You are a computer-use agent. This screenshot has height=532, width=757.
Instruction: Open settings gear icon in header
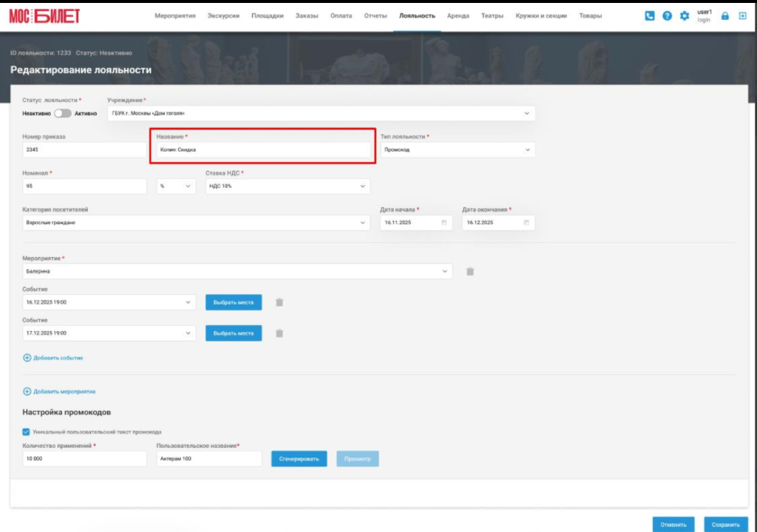685,16
